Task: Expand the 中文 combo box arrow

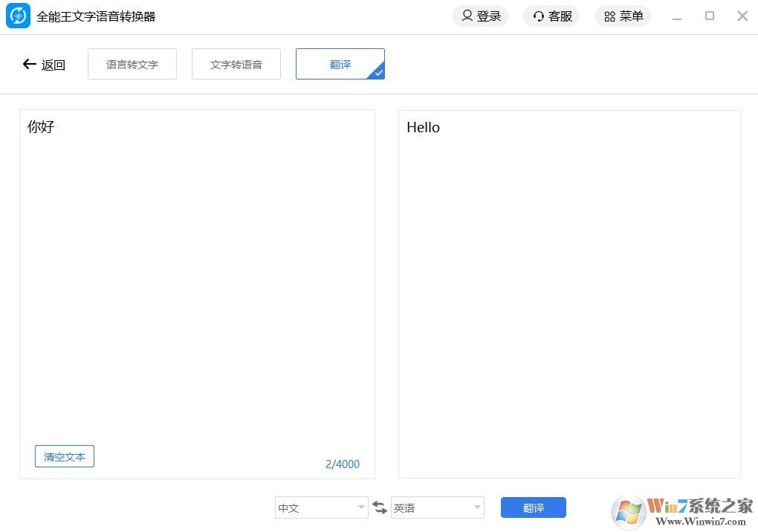Action: coord(361,507)
